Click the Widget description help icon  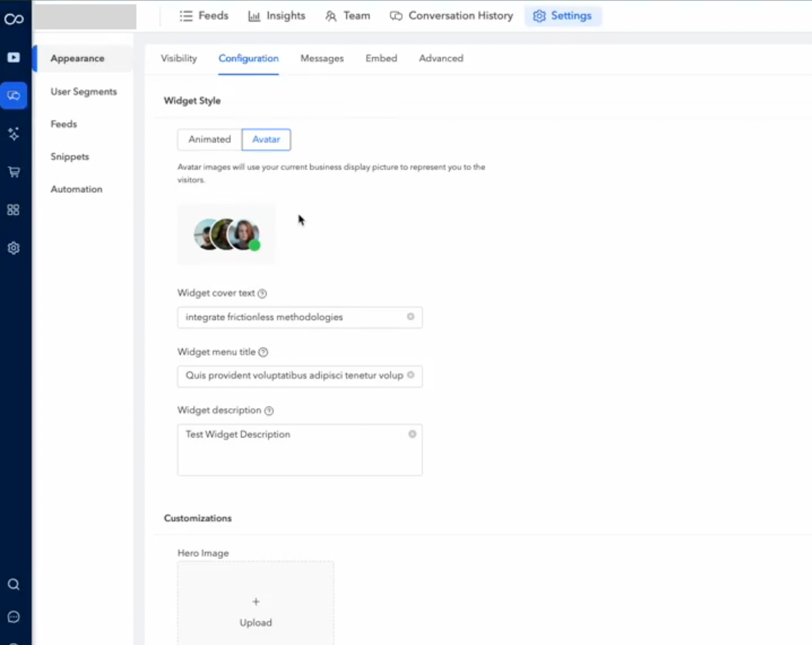click(269, 411)
